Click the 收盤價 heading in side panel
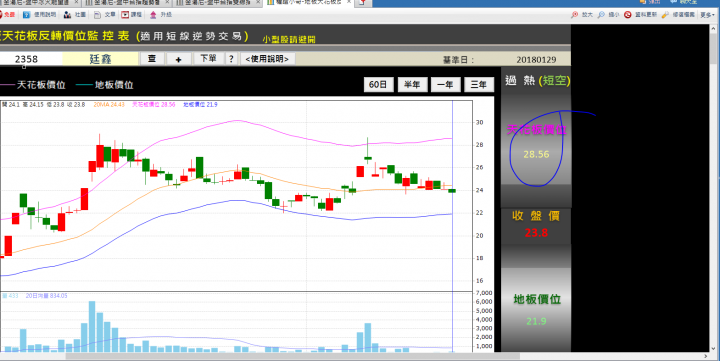Screen dimensions: 720x361 coord(536,216)
